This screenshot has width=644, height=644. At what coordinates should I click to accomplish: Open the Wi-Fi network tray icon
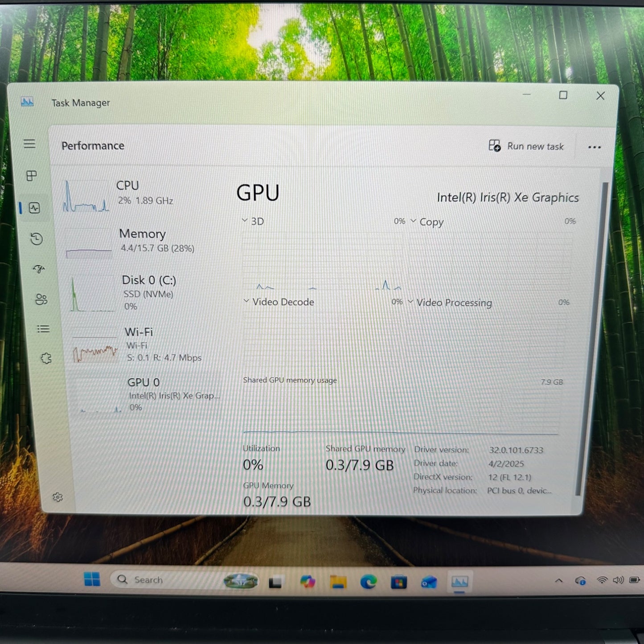(x=602, y=580)
